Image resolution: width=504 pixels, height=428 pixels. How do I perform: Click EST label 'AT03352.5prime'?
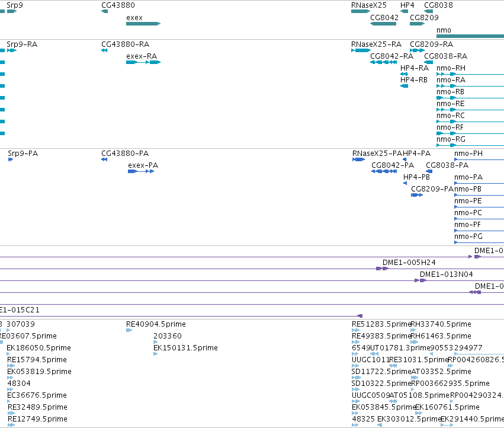pyautogui.click(x=441, y=372)
